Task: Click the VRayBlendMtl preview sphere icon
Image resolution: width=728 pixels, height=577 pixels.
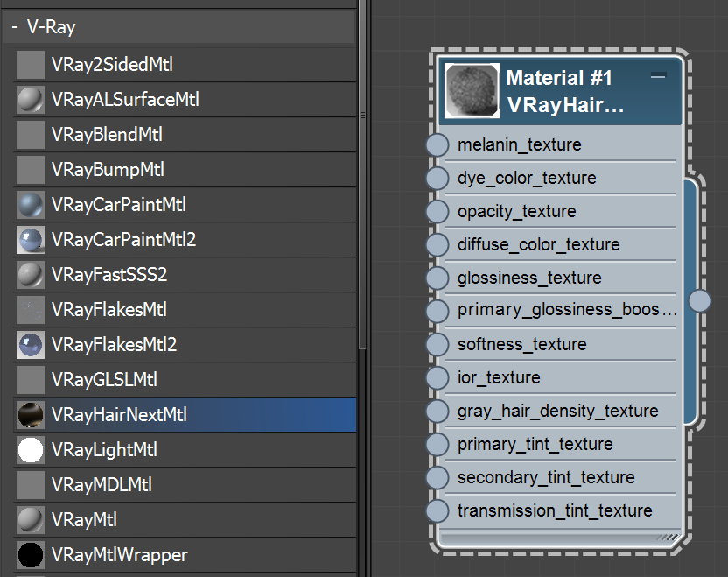Action: (30, 134)
